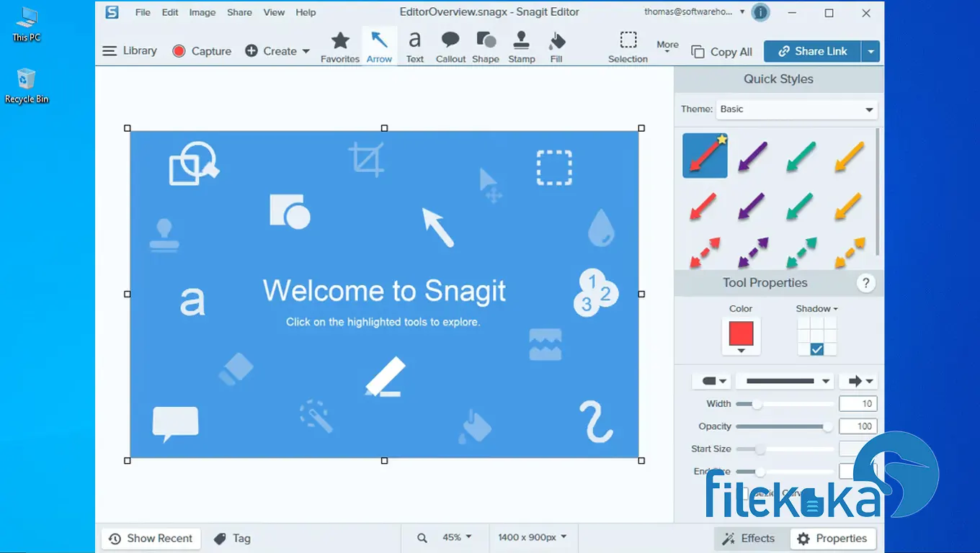Viewport: 980px width, 553px height.
Task: Click the Opacity slider
Action: [x=785, y=426]
